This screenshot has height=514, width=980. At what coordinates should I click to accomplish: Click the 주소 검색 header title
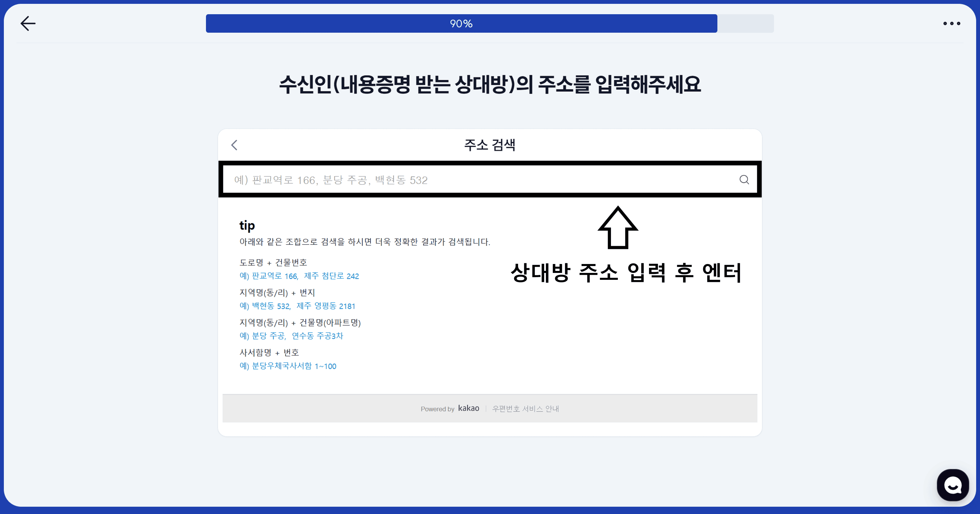[x=490, y=145]
